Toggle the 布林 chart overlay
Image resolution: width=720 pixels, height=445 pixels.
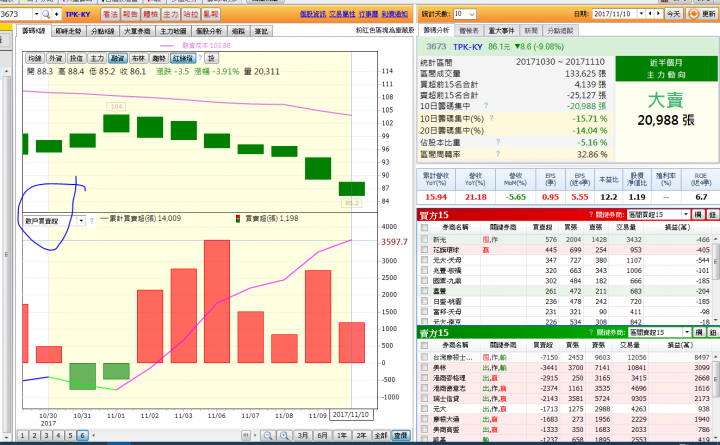[138, 58]
